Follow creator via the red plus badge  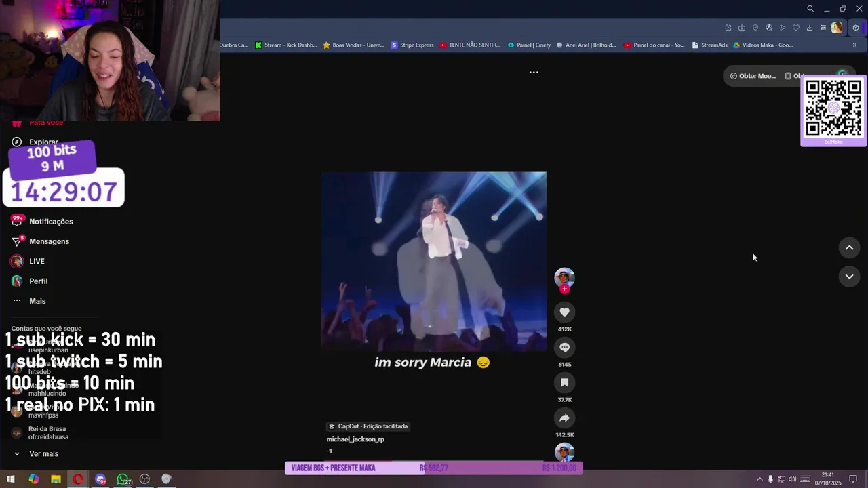[x=564, y=289]
